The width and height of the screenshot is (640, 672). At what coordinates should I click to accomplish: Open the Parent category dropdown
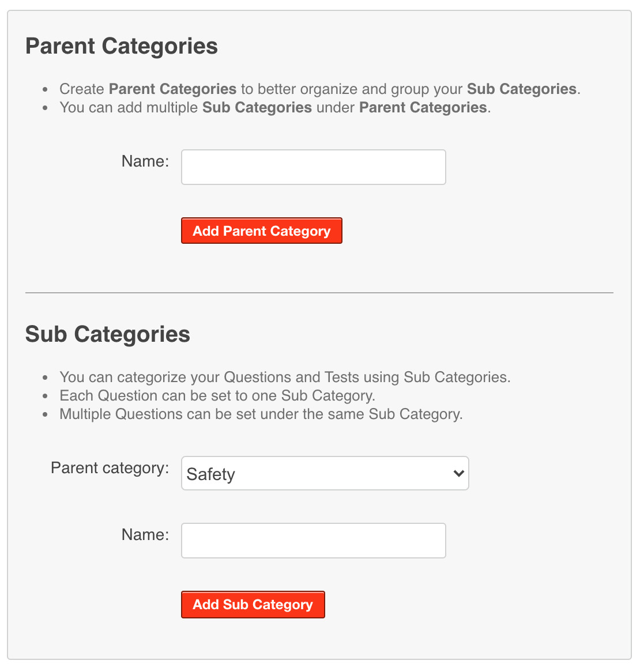coord(325,473)
